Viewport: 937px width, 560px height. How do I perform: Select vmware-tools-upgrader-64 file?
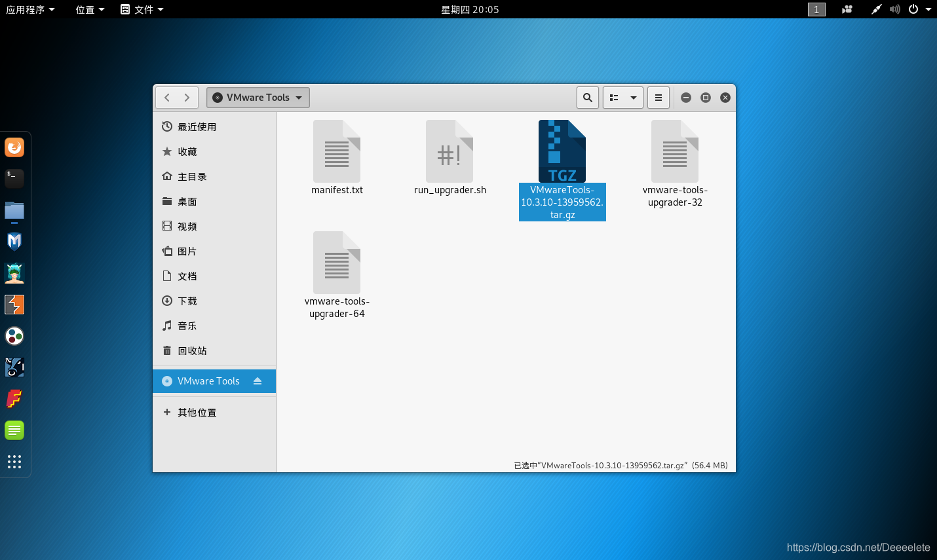(337, 275)
